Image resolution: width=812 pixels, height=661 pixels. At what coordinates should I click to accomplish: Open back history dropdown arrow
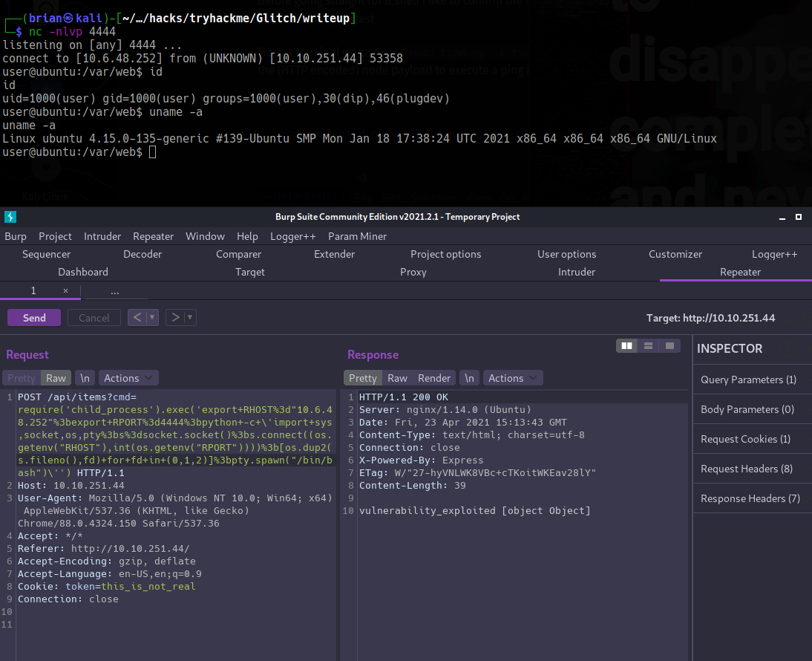click(152, 317)
